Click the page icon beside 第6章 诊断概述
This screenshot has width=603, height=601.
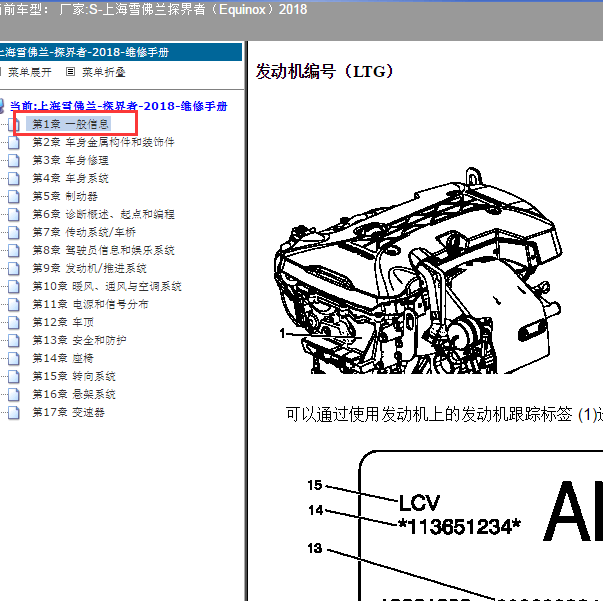(14, 214)
